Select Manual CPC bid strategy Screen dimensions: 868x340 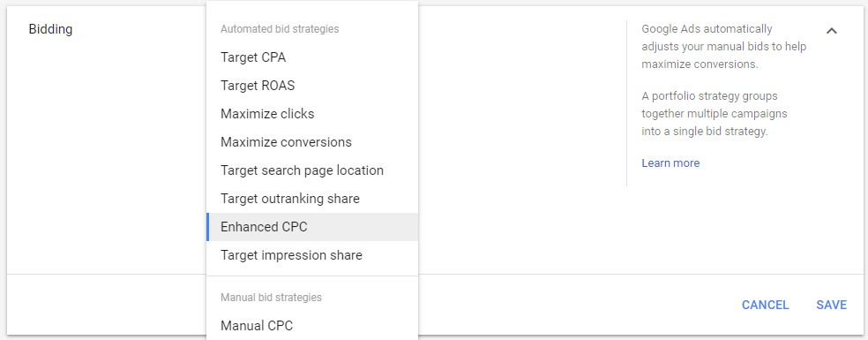pyautogui.click(x=312, y=326)
